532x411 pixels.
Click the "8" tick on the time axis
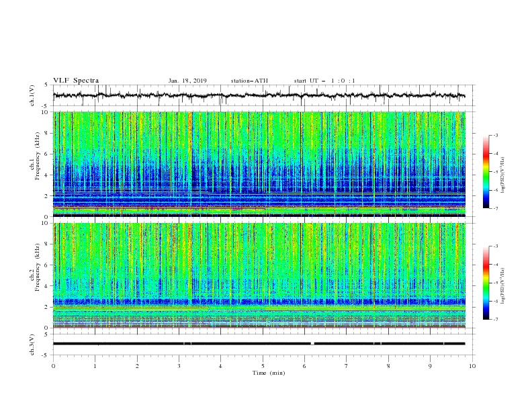pos(388,366)
